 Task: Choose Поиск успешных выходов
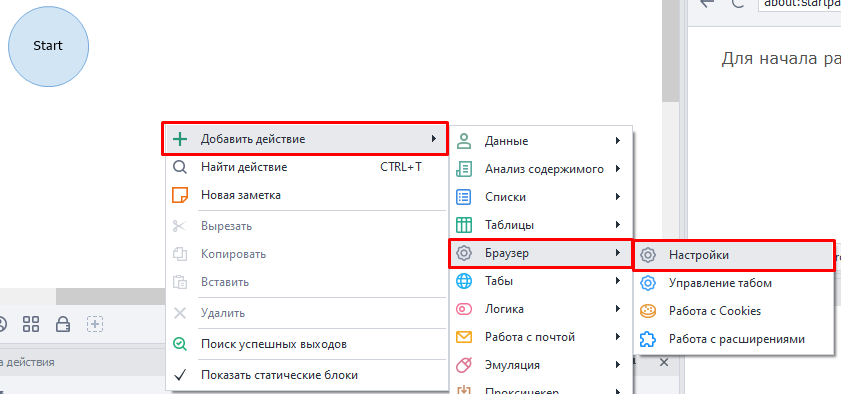click(306, 344)
